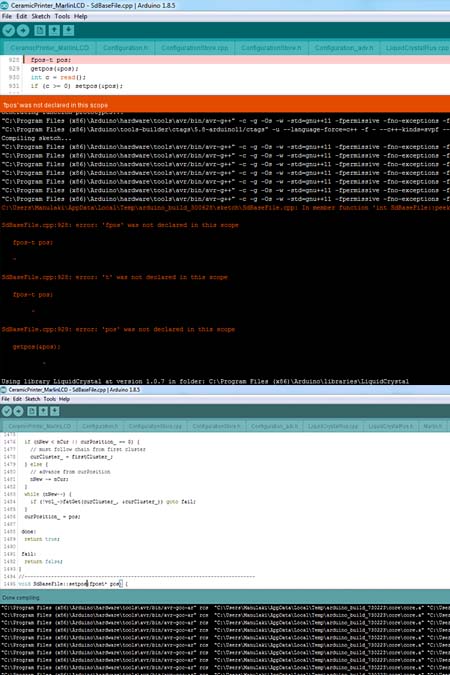Switch to ConfigurationStore.cpp tab in bottom window
Viewport: 450px width, 675px height.
pyautogui.click(x=155, y=426)
